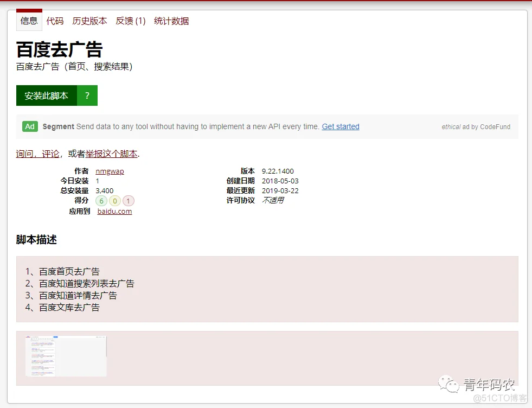This screenshot has width=532, height=408.
Task: Click the green positive score 6
Action: [101, 201]
